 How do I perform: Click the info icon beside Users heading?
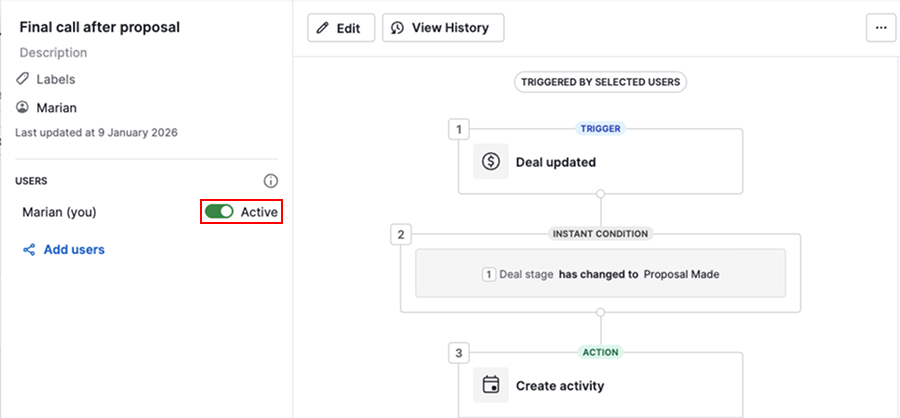click(x=270, y=181)
